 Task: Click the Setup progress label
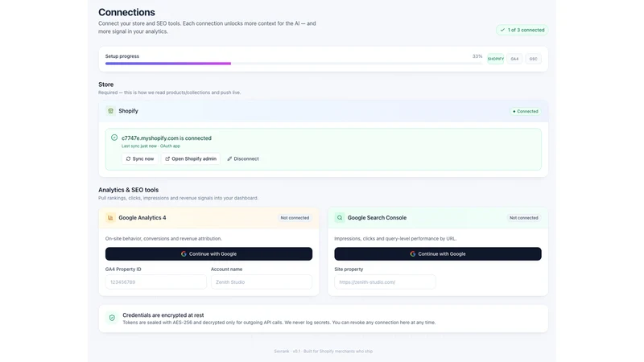click(122, 56)
